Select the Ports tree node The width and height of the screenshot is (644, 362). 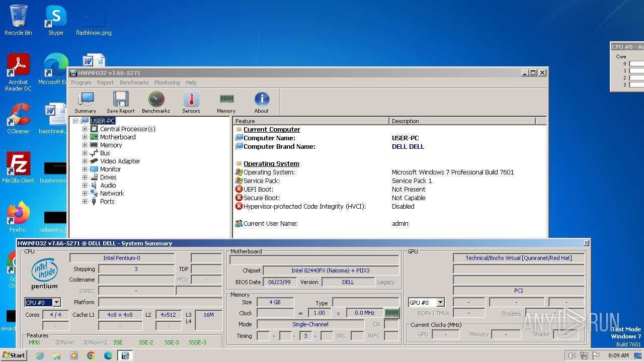(x=107, y=201)
